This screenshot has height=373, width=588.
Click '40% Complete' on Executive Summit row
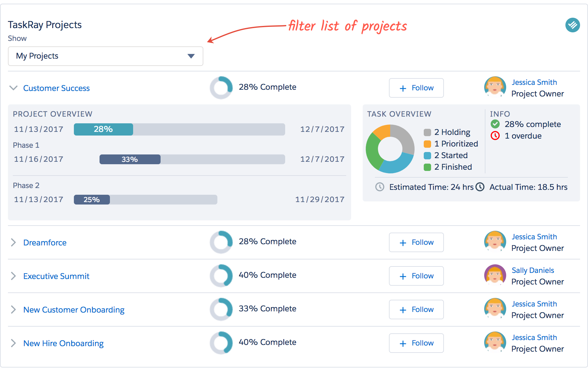tap(267, 275)
